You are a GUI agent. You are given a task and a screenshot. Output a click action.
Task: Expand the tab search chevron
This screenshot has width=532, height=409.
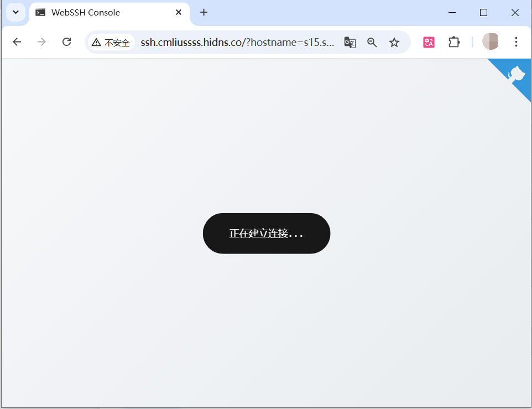click(x=15, y=12)
